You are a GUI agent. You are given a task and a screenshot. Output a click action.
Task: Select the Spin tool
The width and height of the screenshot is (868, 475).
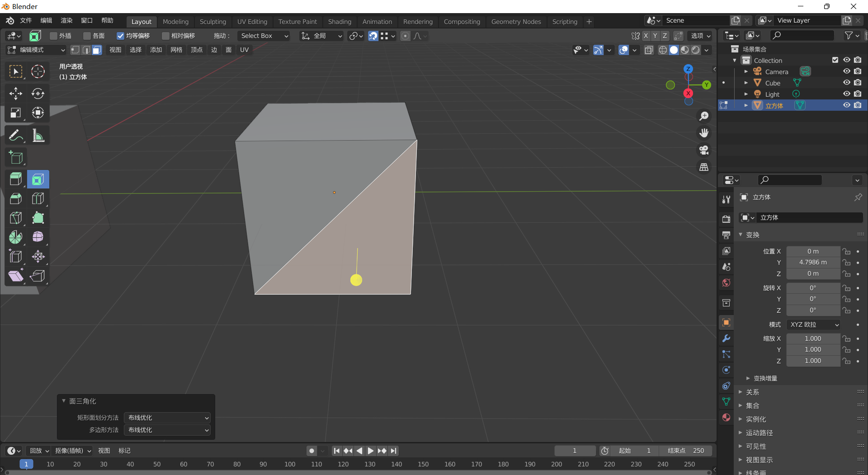(x=16, y=237)
